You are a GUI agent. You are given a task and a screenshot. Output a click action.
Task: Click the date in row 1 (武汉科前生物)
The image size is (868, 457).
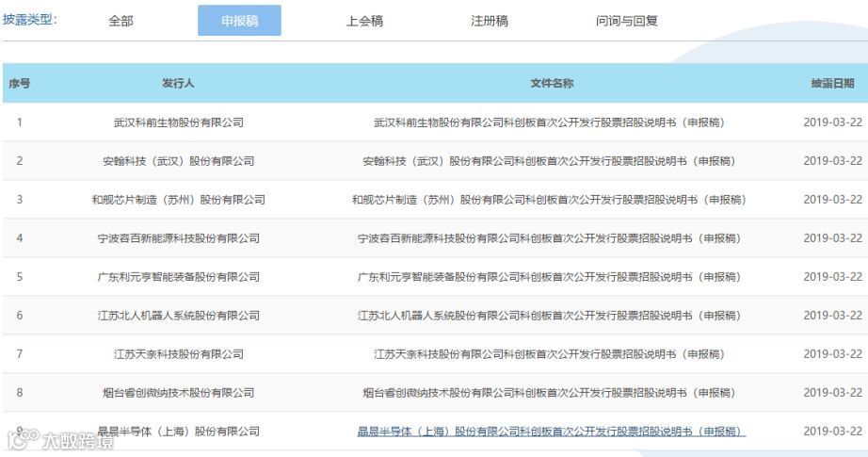pos(832,122)
